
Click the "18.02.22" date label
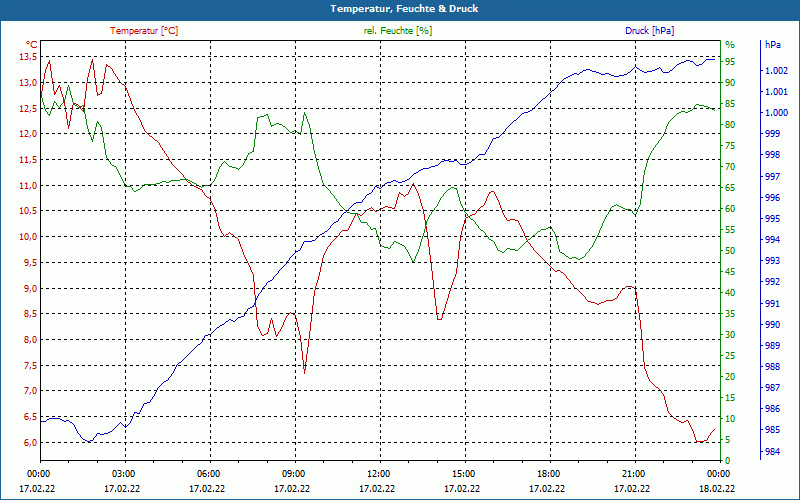tap(717, 488)
